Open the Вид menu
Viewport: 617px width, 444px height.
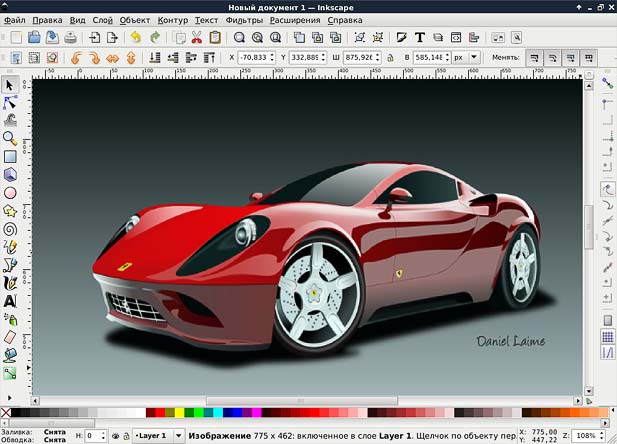78,20
